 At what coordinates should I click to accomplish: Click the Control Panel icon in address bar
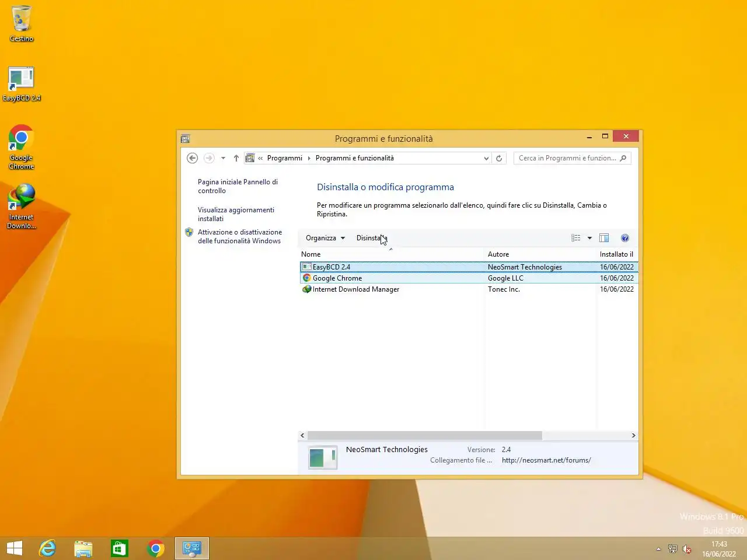tap(250, 158)
